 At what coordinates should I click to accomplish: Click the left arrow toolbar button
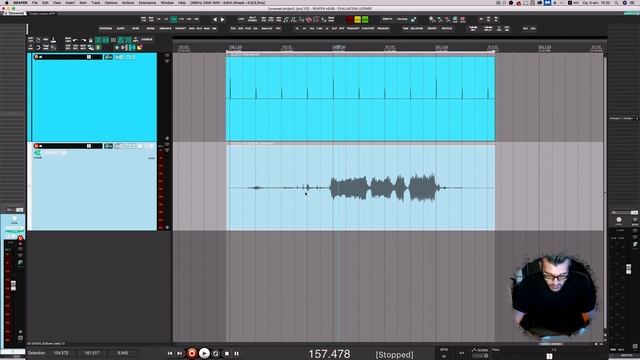[x=215, y=19]
